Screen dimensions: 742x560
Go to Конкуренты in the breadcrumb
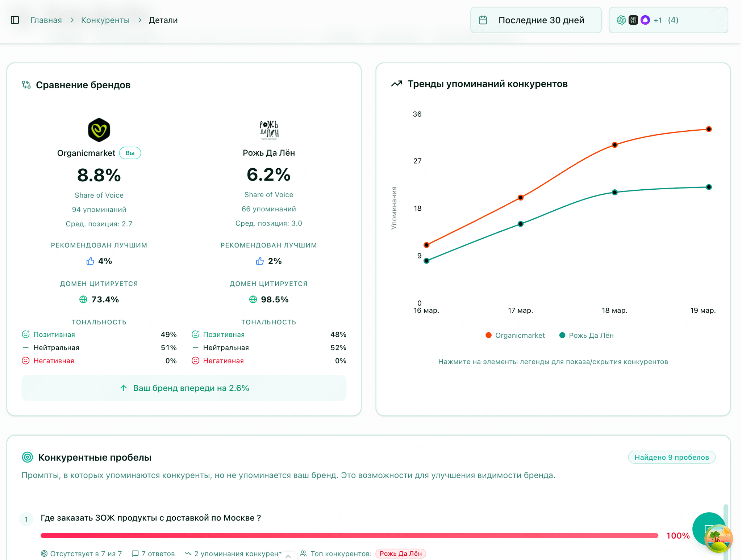(x=105, y=20)
